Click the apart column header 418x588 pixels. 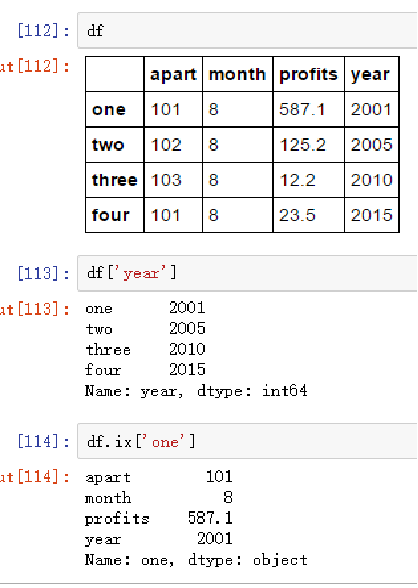pyautogui.click(x=173, y=74)
